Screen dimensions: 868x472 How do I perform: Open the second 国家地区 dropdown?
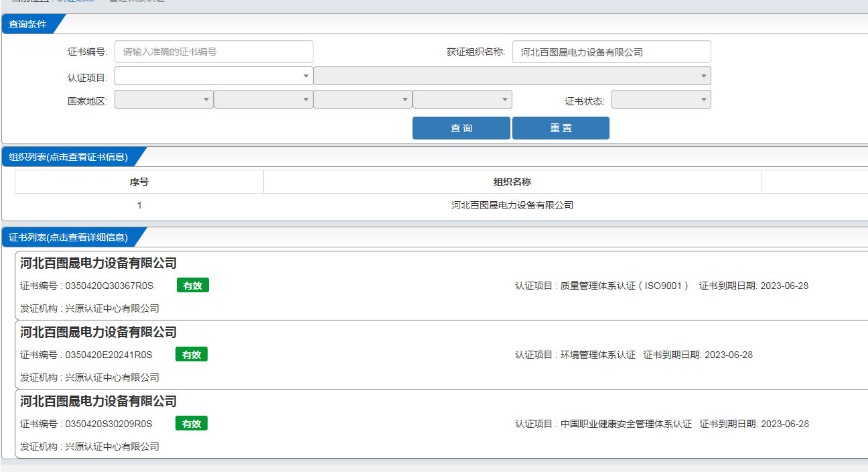click(x=263, y=99)
